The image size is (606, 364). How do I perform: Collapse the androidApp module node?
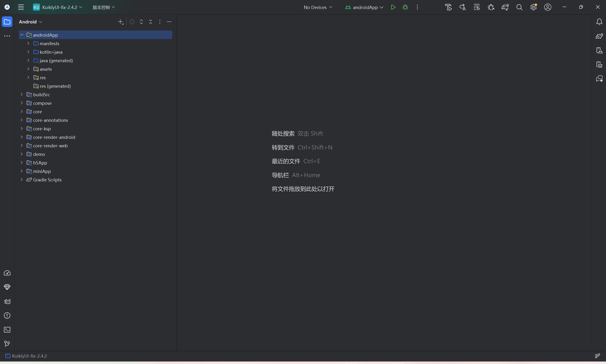(22, 35)
